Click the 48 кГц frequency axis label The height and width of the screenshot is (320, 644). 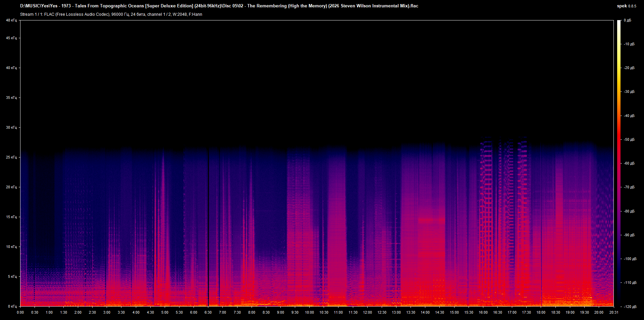pyautogui.click(x=11, y=20)
